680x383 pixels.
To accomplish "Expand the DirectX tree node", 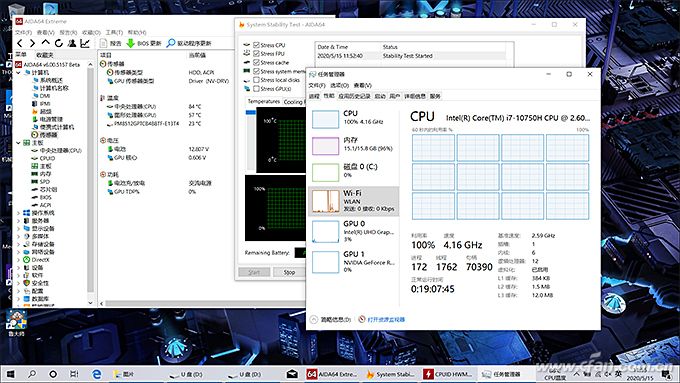I will (18, 260).
